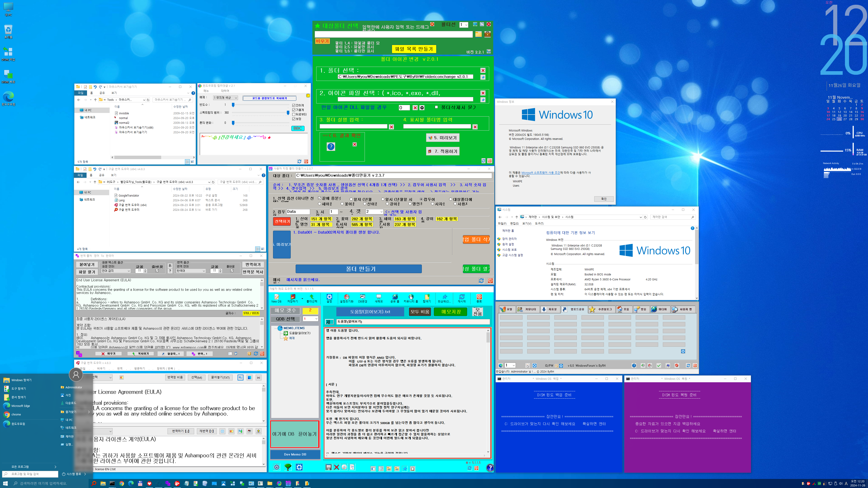
Task: Click 설정초기화 icon in memo toolbar
Action: coord(346,298)
